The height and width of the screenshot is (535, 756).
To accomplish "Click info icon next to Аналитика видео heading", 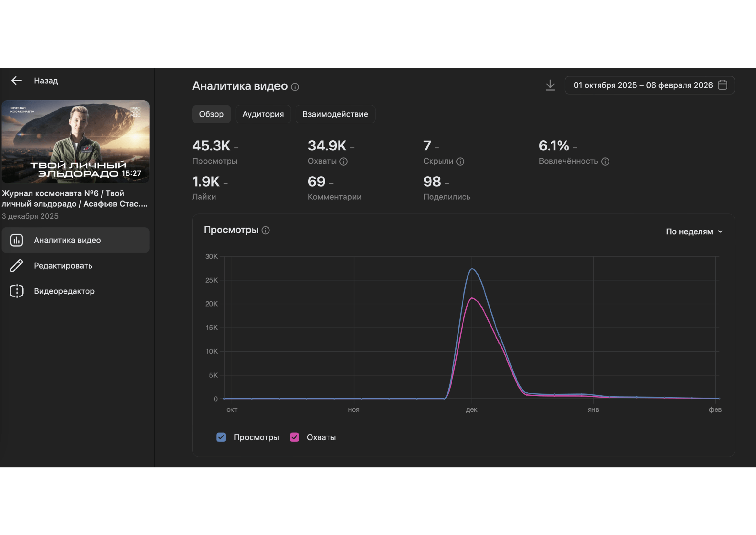I will click(295, 87).
